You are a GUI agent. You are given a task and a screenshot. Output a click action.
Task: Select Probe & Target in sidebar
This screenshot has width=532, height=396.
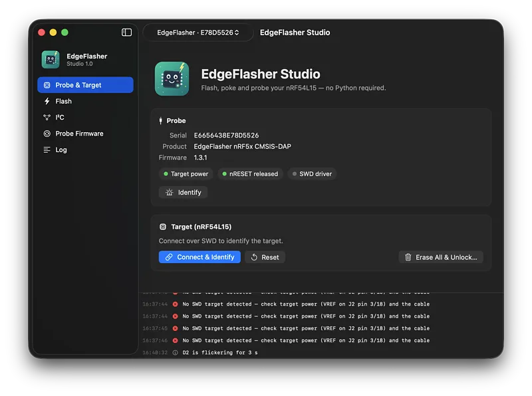[x=86, y=85]
